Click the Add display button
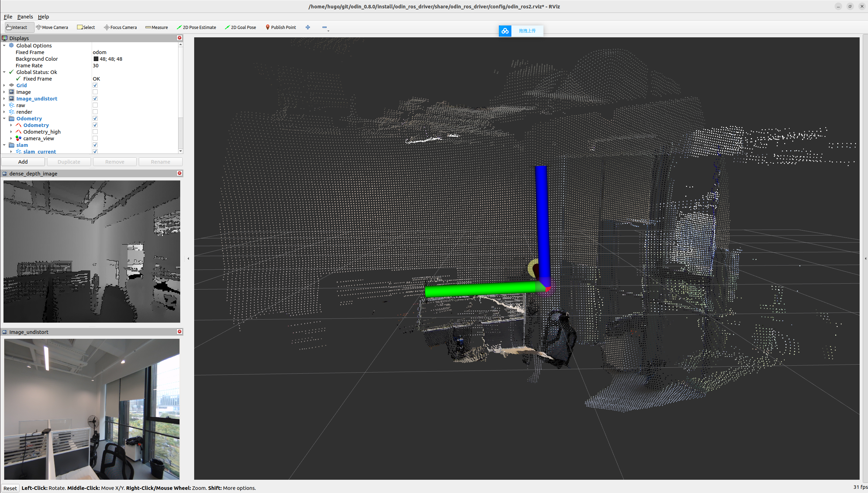 [x=23, y=162]
